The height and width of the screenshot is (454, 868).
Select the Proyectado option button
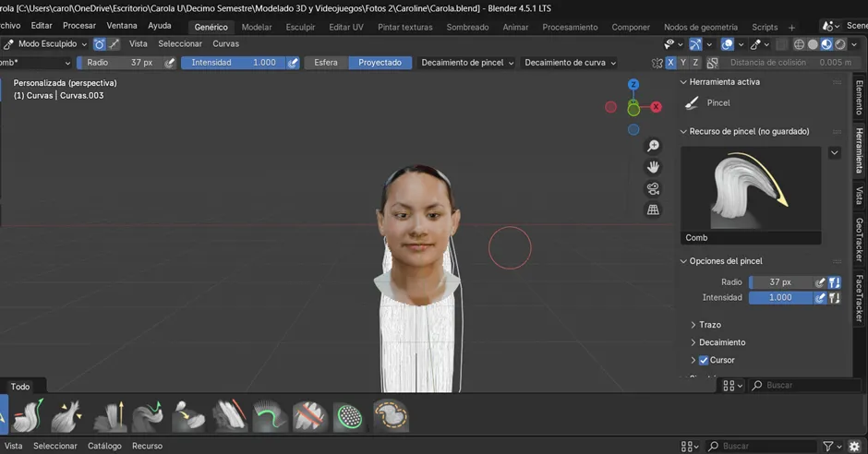click(x=380, y=62)
